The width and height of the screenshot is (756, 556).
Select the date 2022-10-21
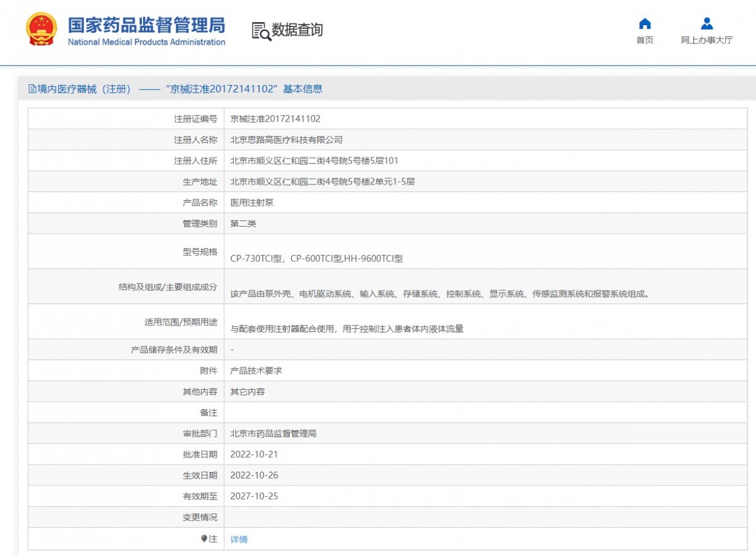coord(254,455)
